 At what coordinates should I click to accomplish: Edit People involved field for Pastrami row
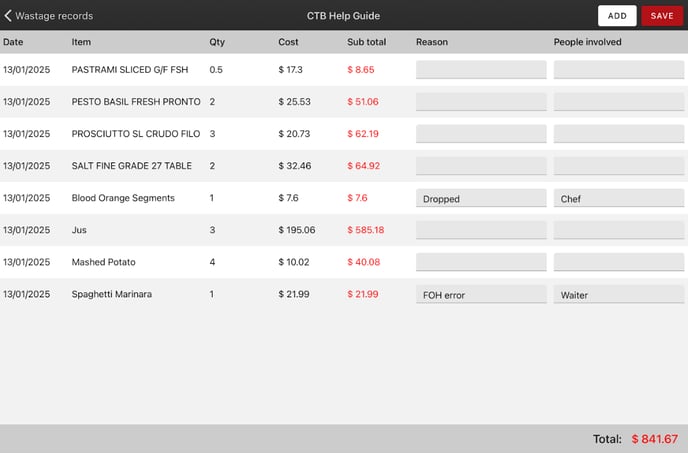[x=619, y=70]
